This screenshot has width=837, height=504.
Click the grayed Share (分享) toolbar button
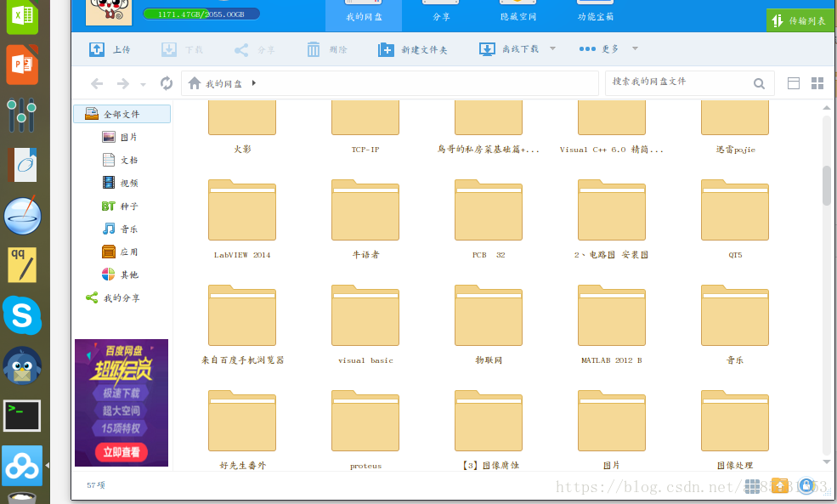255,49
